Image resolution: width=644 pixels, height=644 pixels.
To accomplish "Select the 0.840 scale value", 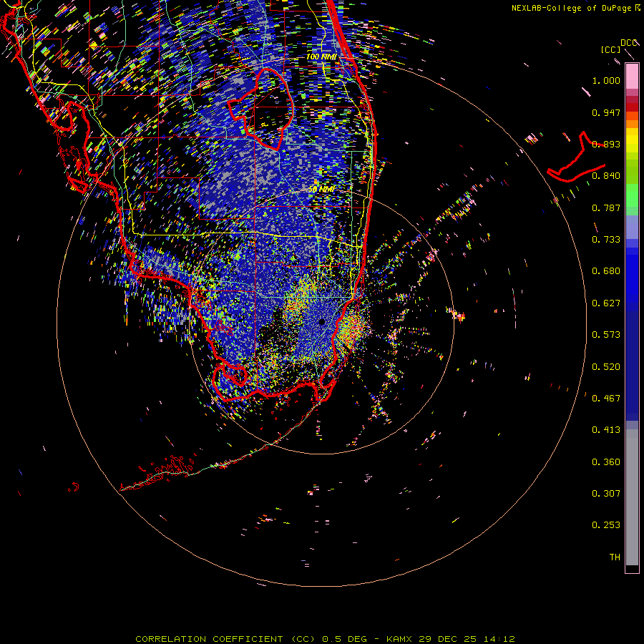I will click(606, 176).
